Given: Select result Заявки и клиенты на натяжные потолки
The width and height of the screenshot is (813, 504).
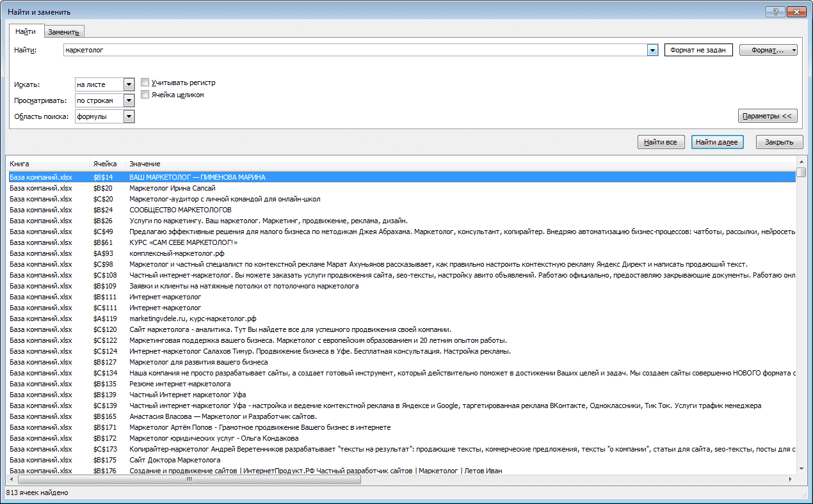Looking at the screenshot, I should 401,286.
